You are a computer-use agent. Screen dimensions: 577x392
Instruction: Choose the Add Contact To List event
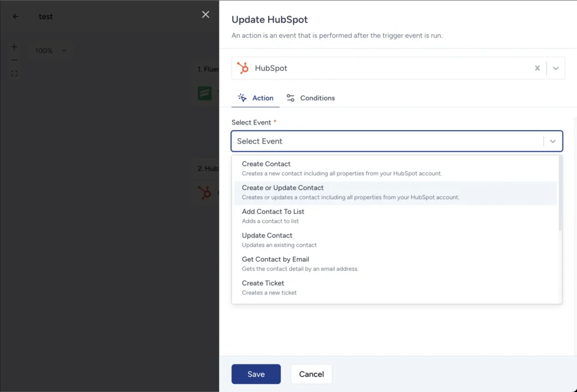(x=395, y=216)
